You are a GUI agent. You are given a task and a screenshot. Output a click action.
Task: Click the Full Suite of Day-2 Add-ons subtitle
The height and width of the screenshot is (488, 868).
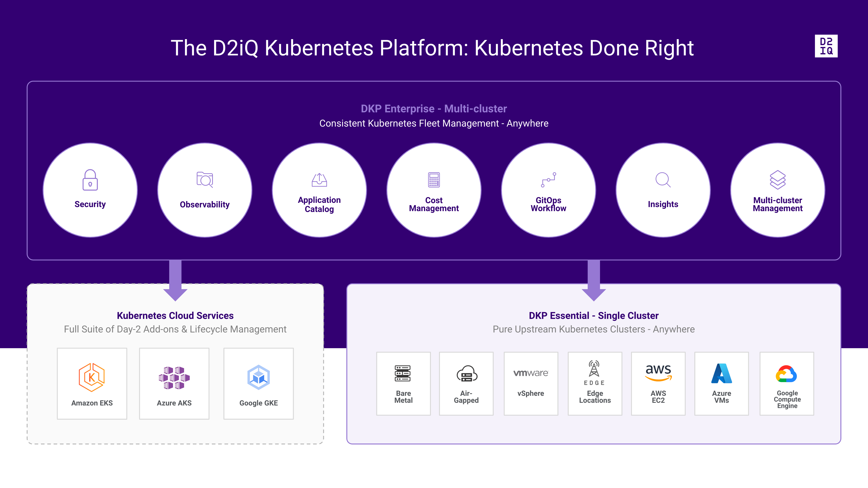click(175, 329)
